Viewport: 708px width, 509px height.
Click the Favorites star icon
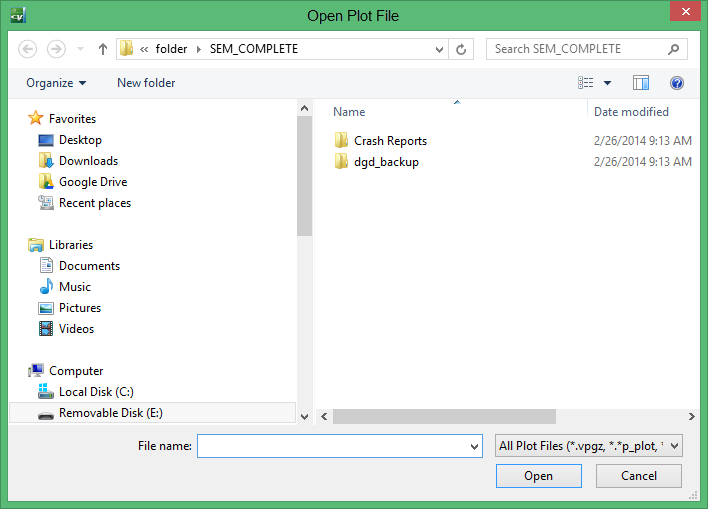[x=36, y=118]
